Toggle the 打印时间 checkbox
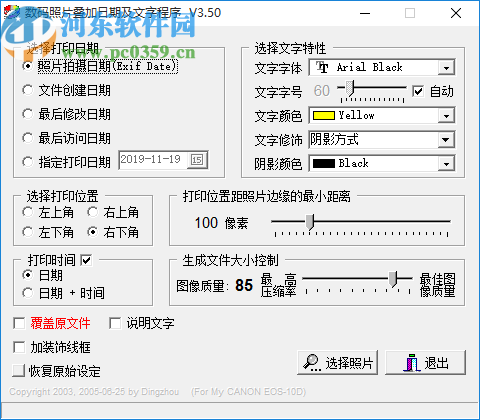The height and width of the screenshot is (420, 480). click(86, 260)
